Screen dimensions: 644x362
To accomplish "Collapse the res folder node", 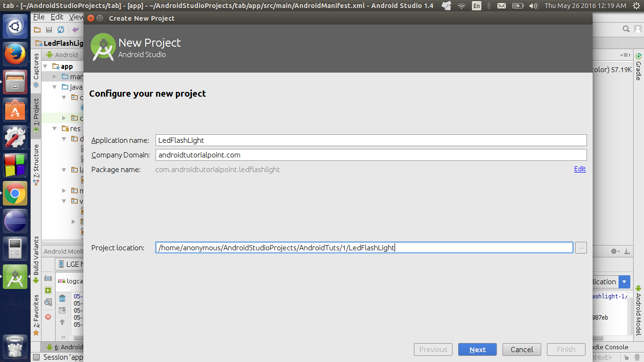I will [55, 129].
